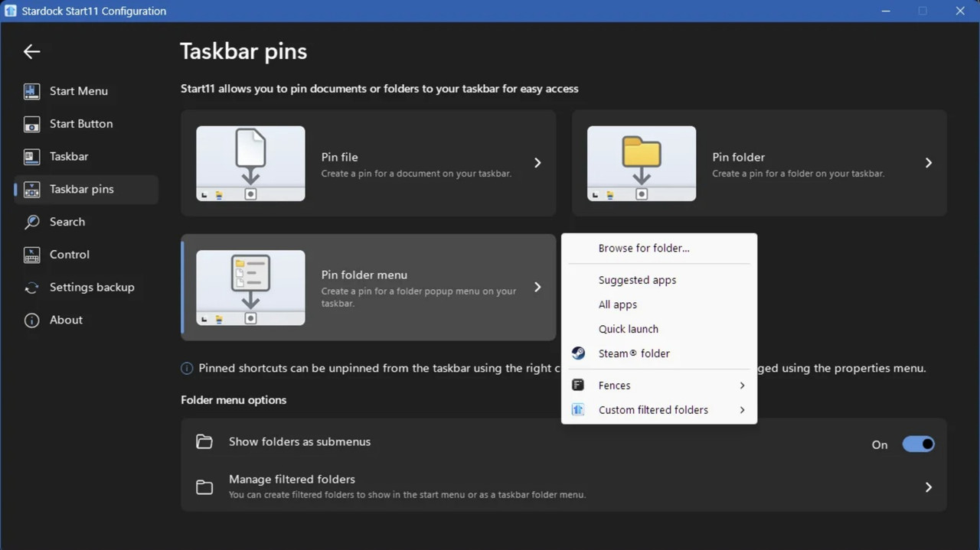Click the Folder menu options heading

coord(234,400)
